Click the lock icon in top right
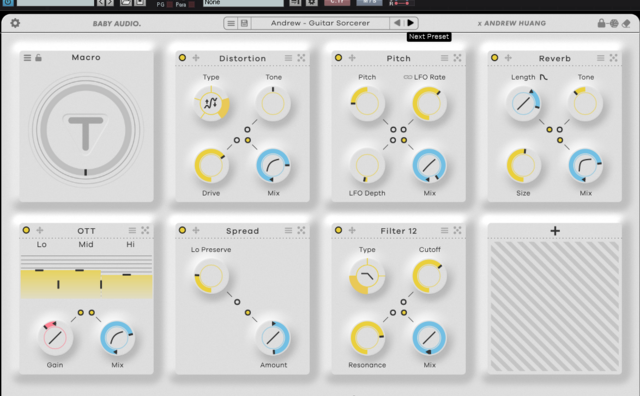The image size is (640, 396). tap(601, 23)
